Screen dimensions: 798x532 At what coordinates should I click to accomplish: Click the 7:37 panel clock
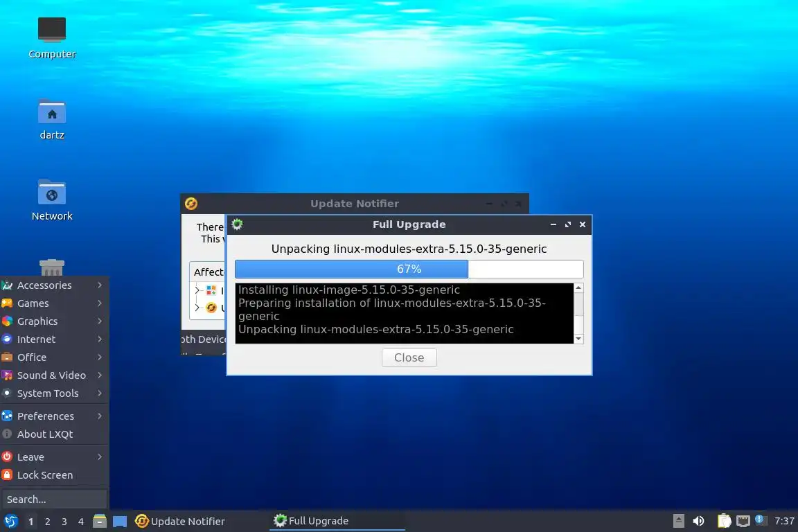pyautogui.click(x=784, y=521)
